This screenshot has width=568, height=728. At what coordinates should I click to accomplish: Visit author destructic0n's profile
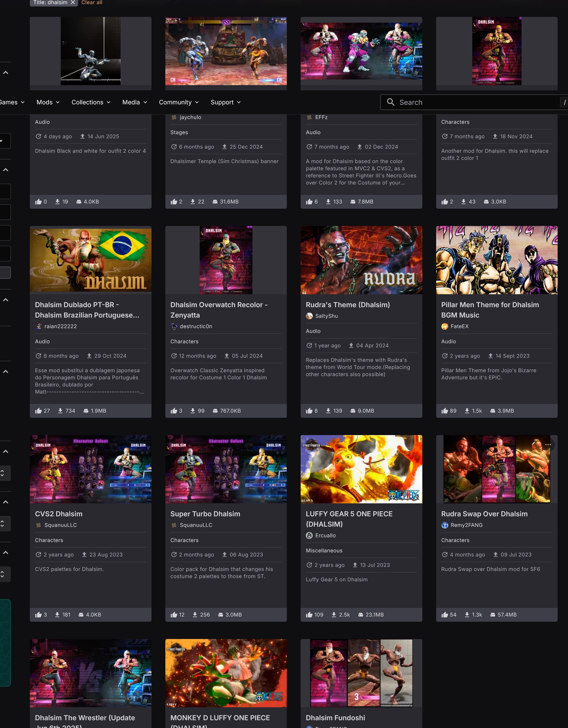(196, 326)
